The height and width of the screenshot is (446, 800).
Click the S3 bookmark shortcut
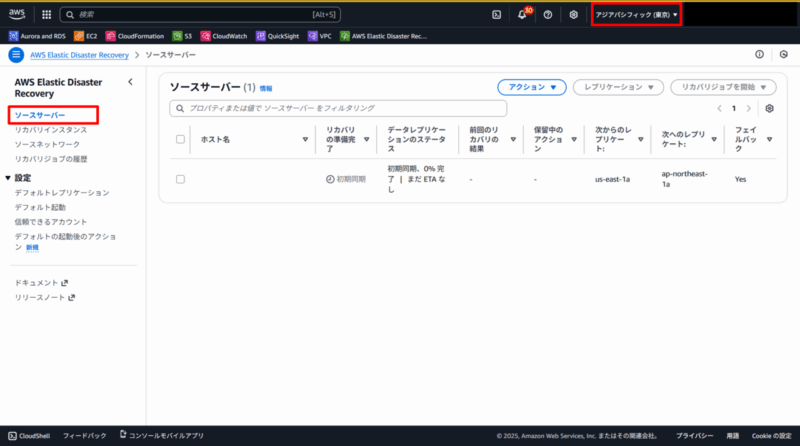click(x=183, y=36)
